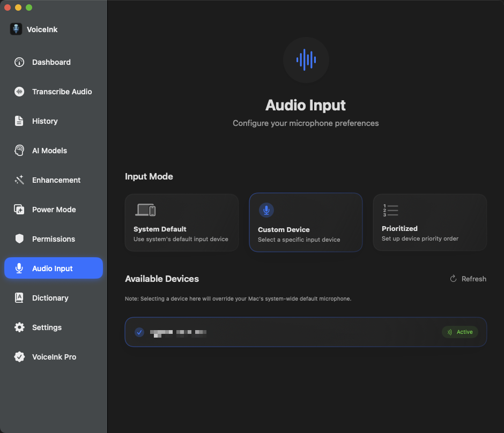Image resolution: width=504 pixels, height=433 pixels.
Task: Click the large waveform header icon
Action: [306, 59]
